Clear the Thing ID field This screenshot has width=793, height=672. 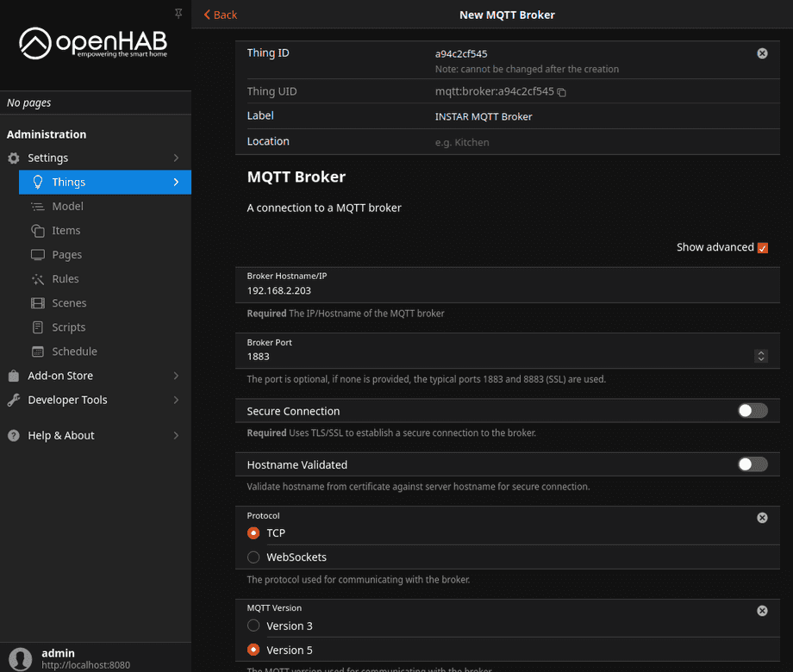coord(762,53)
